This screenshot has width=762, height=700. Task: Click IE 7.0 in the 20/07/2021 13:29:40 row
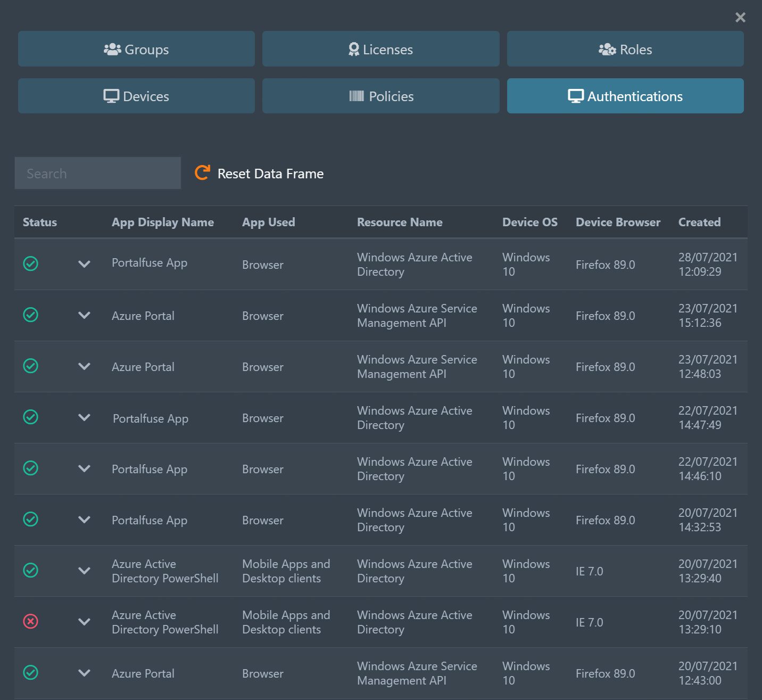click(590, 571)
